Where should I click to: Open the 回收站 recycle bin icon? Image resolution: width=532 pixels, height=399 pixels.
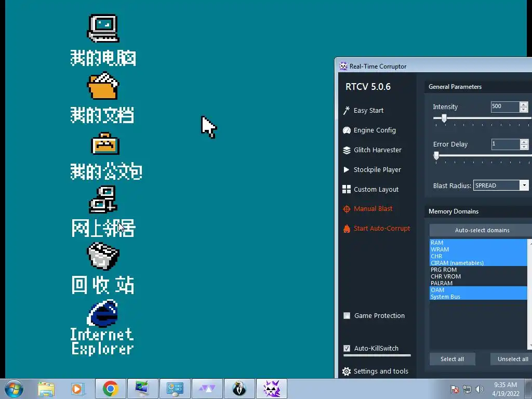[103, 256]
